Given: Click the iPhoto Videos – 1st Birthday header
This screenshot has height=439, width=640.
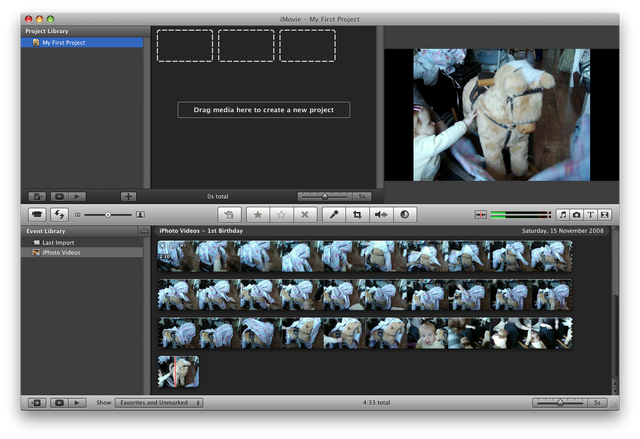Looking at the screenshot, I should coord(201,231).
